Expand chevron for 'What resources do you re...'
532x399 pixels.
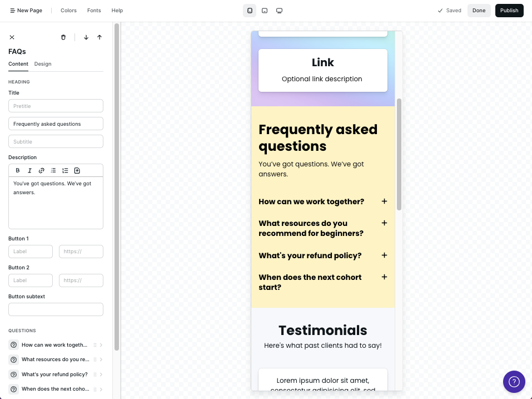pyautogui.click(x=101, y=359)
